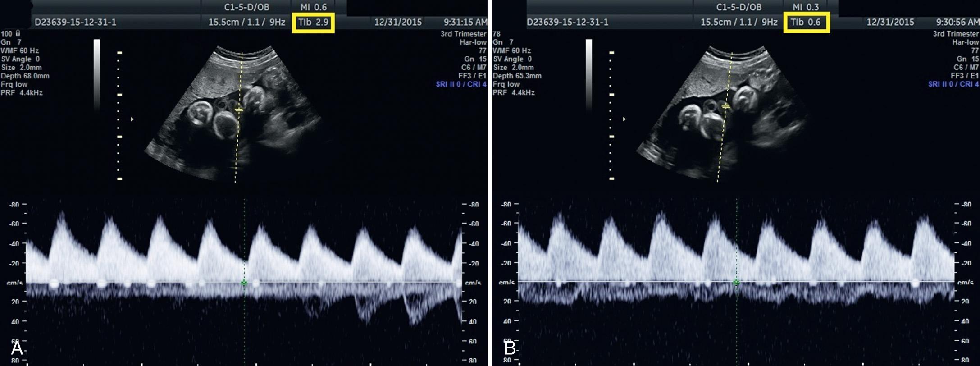Click the C1-5-D/OB probe label in panel A
Screen dimensions: 980x366
[246, 7]
